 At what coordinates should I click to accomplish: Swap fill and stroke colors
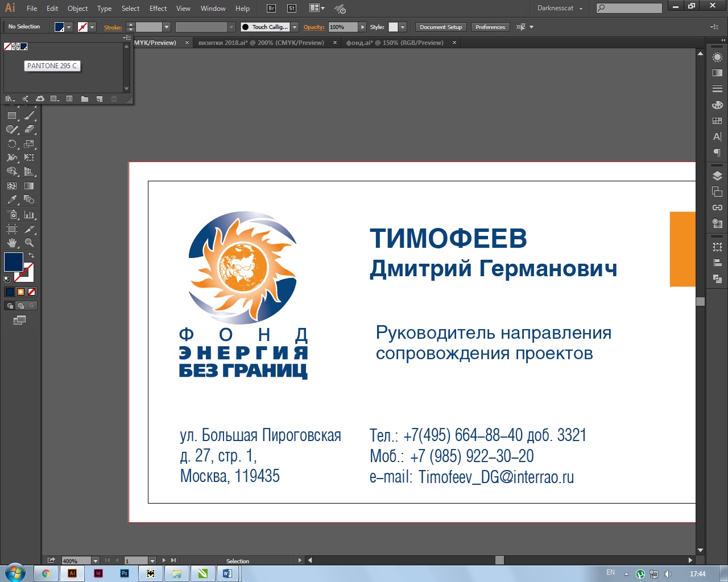(32, 255)
